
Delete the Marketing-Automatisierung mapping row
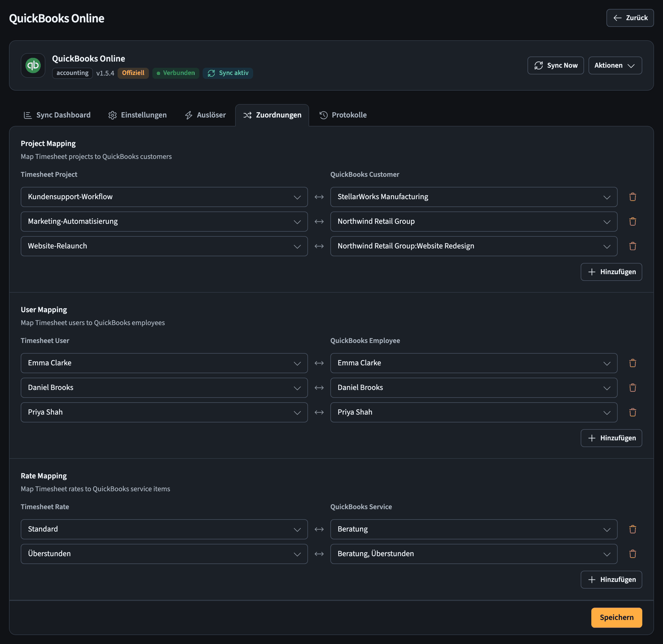click(632, 222)
